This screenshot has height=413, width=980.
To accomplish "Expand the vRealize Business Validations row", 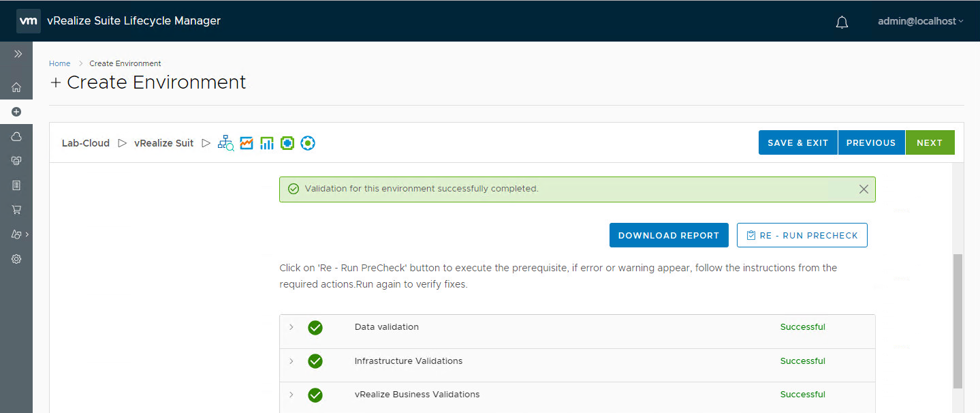I will pyautogui.click(x=291, y=395).
